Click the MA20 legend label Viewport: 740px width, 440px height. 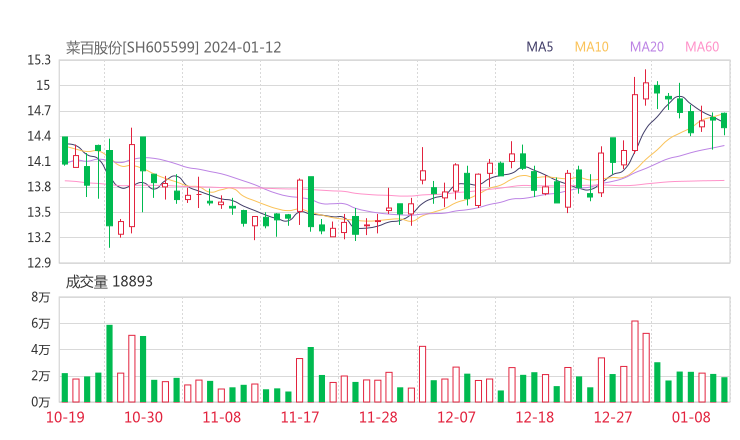point(647,47)
